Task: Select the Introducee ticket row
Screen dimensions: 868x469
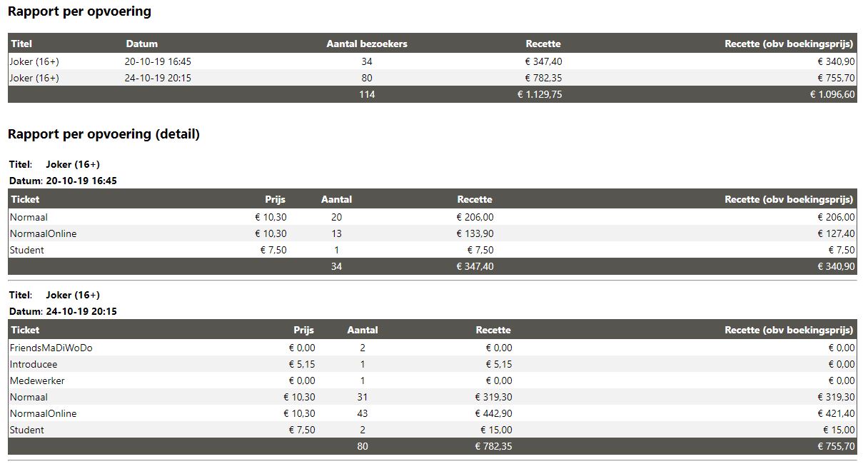Action: coord(433,364)
